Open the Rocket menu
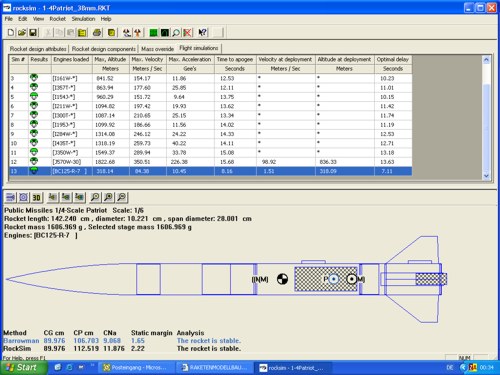This screenshot has width=500, height=375. coord(58,19)
